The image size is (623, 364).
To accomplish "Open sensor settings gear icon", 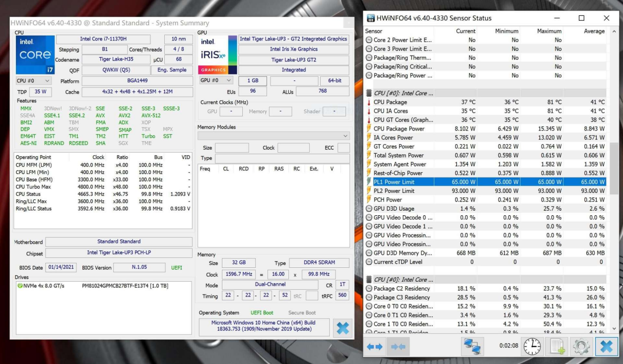I will click(580, 346).
